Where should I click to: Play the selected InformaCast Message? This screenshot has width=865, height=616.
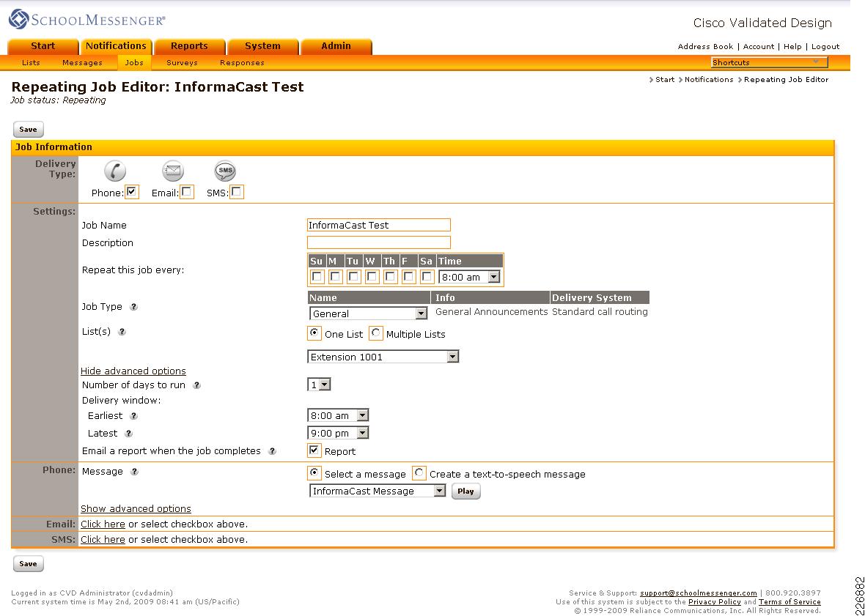(x=465, y=491)
